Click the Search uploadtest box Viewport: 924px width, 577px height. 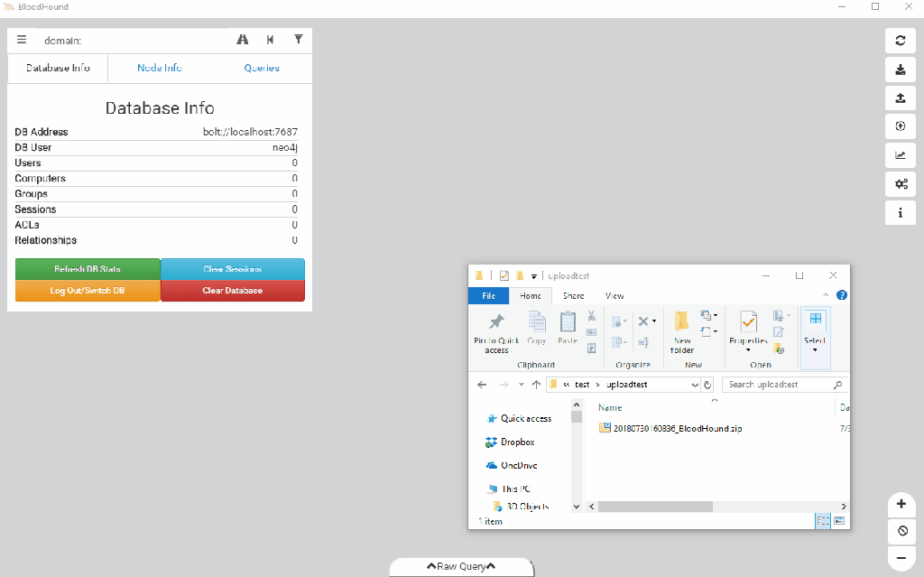tap(784, 385)
